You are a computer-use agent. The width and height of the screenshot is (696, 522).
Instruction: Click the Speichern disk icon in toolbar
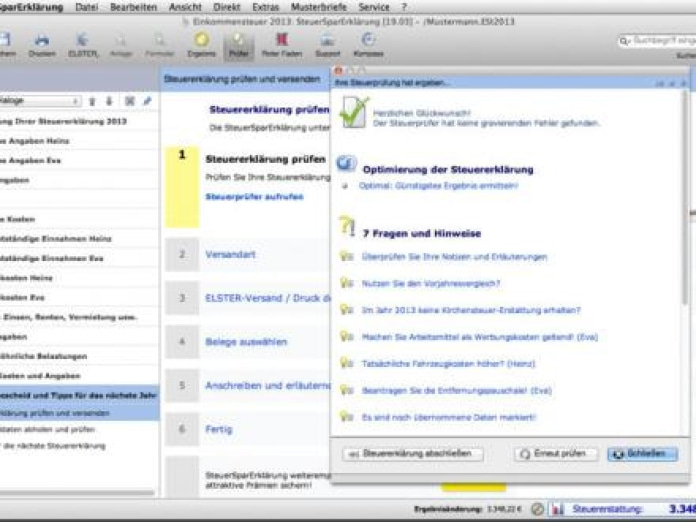(x=4, y=40)
